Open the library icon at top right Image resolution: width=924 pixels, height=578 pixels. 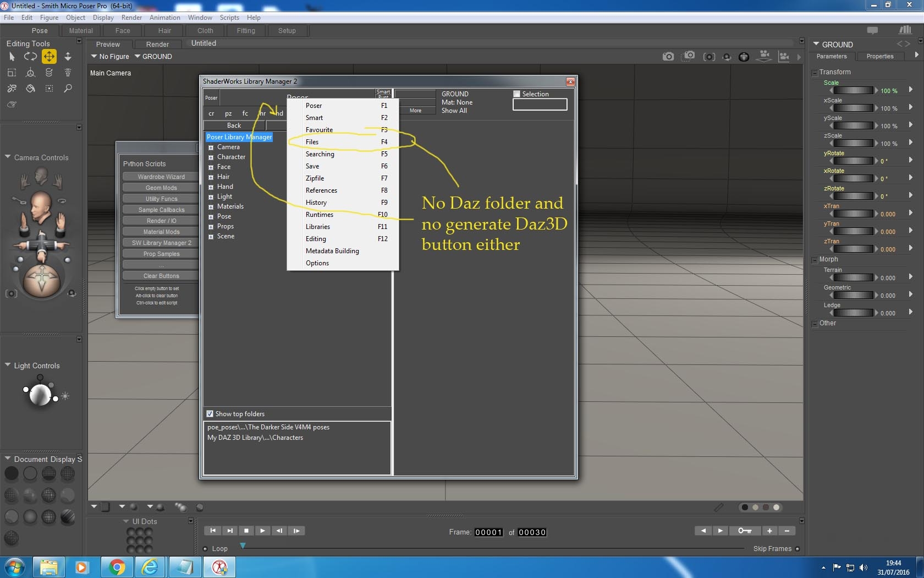[x=905, y=30]
